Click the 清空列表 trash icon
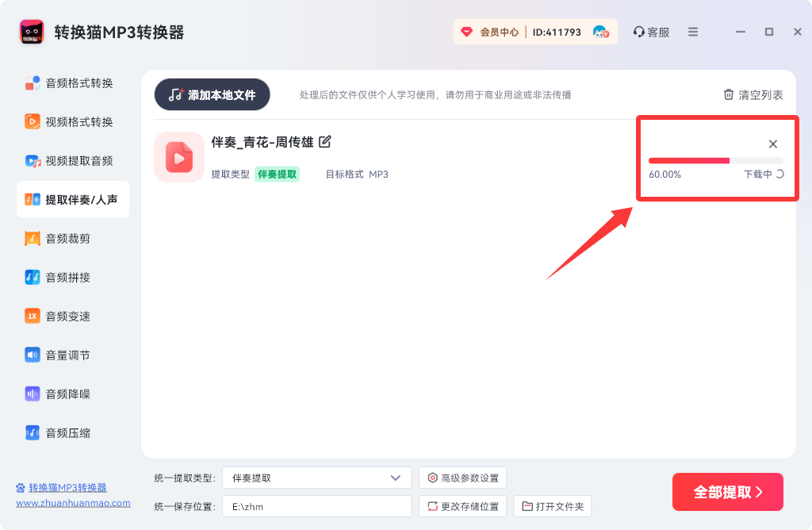812x530 pixels. [x=729, y=94]
